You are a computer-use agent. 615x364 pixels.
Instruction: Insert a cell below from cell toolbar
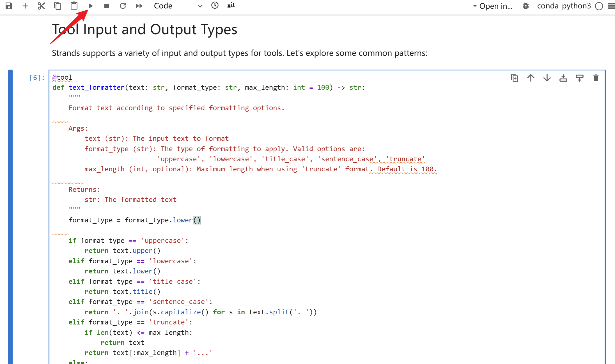tap(580, 78)
